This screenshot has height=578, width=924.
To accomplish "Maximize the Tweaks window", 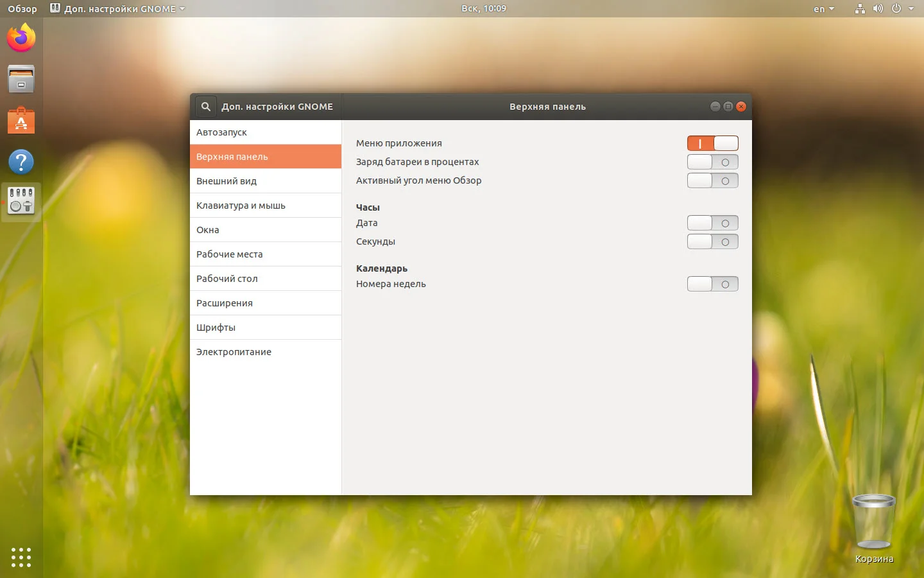I will pos(728,107).
